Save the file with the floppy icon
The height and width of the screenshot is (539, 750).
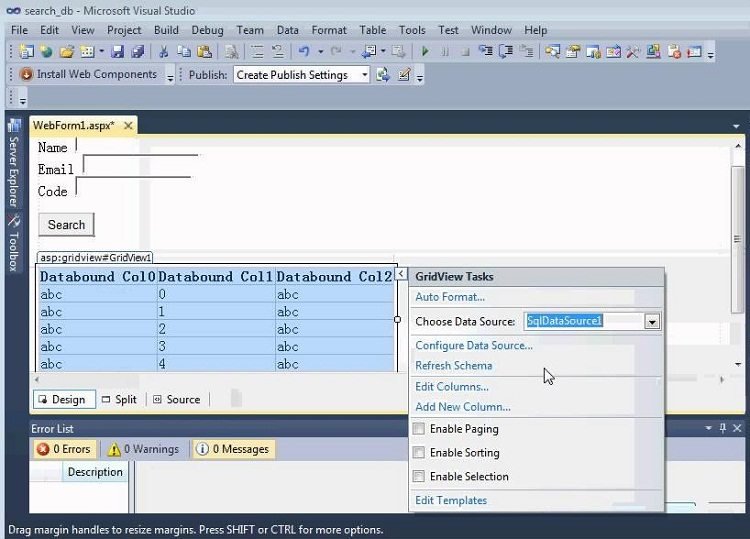coord(118,51)
